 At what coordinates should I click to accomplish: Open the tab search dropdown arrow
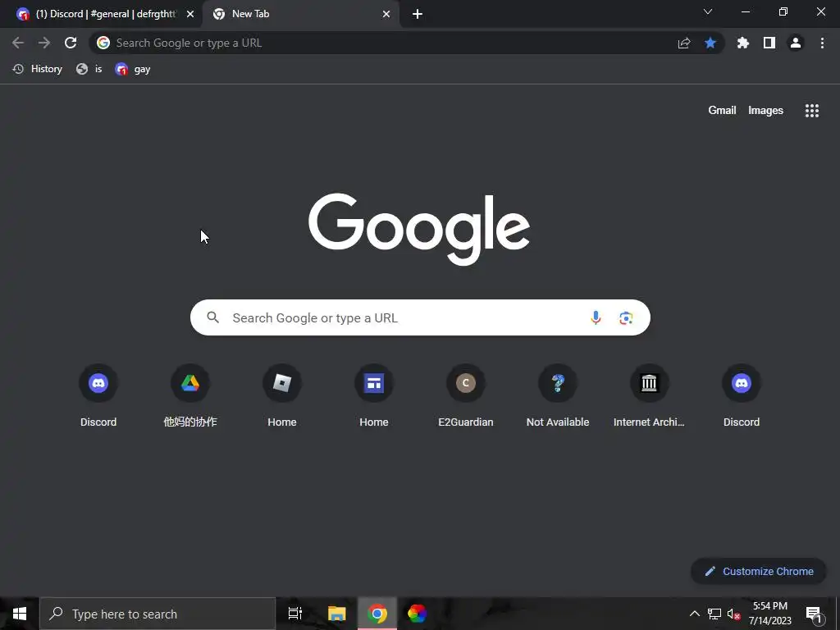tap(708, 11)
